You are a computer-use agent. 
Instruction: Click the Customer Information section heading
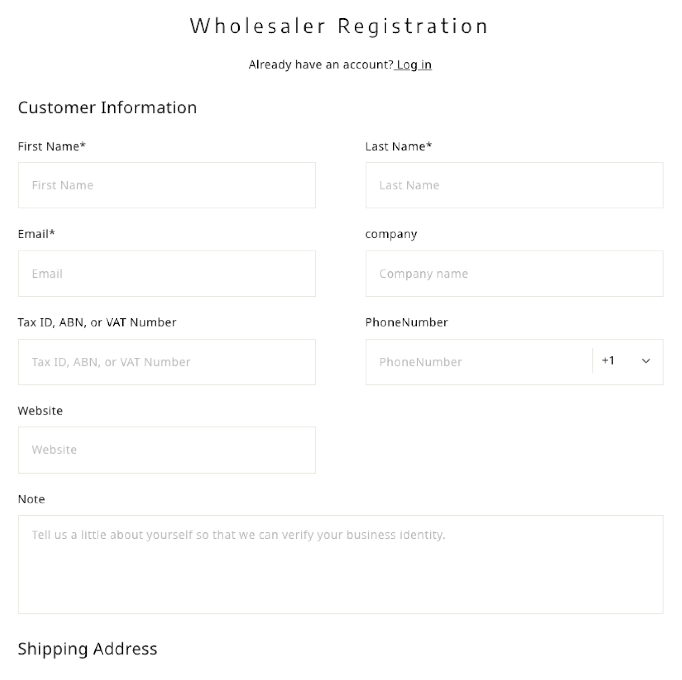pos(107,108)
